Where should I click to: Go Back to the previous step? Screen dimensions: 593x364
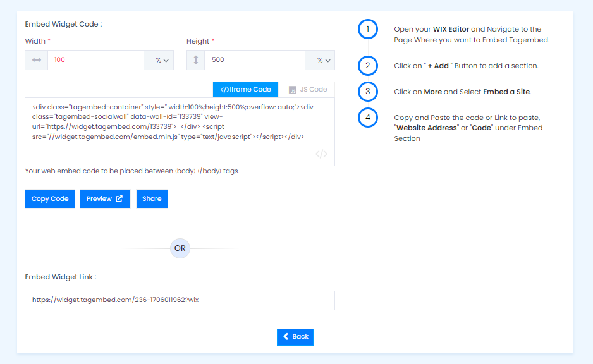click(295, 337)
